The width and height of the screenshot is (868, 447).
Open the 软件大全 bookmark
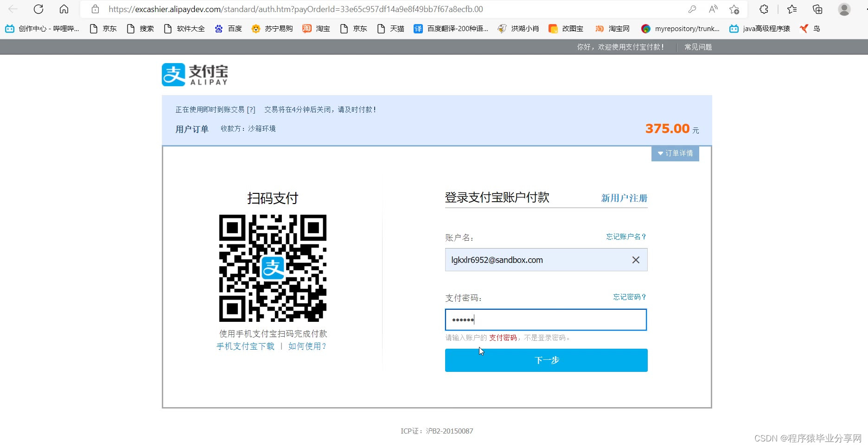tap(185, 29)
